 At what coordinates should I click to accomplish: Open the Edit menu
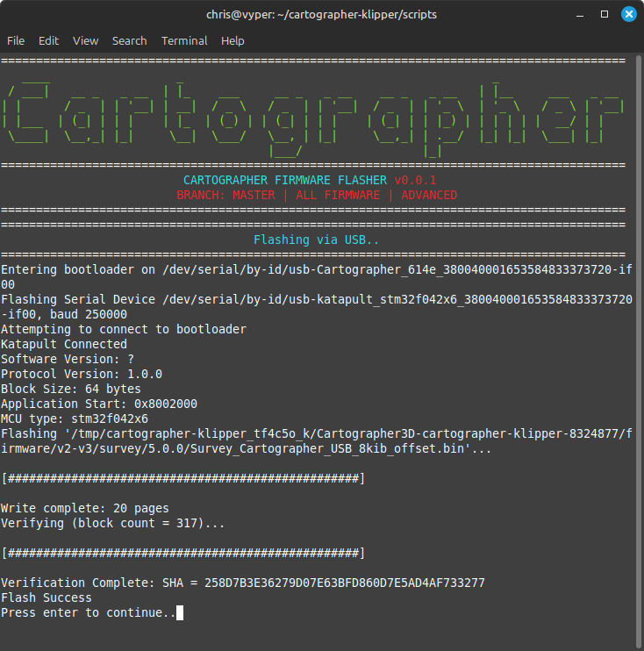pyautogui.click(x=48, y=41)
